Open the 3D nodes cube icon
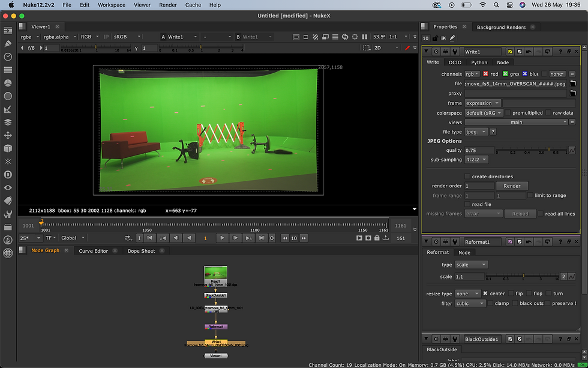This screenshot has height=368, width=588. (8, 148)
